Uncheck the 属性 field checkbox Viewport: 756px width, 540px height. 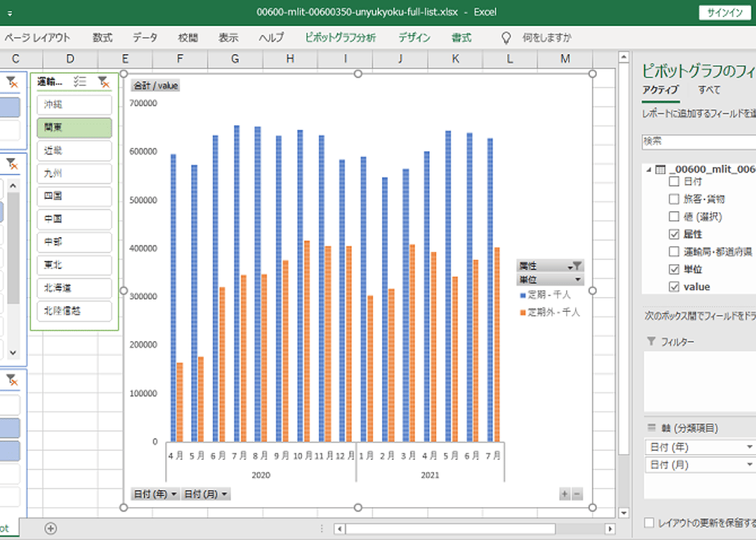[674, 234]
